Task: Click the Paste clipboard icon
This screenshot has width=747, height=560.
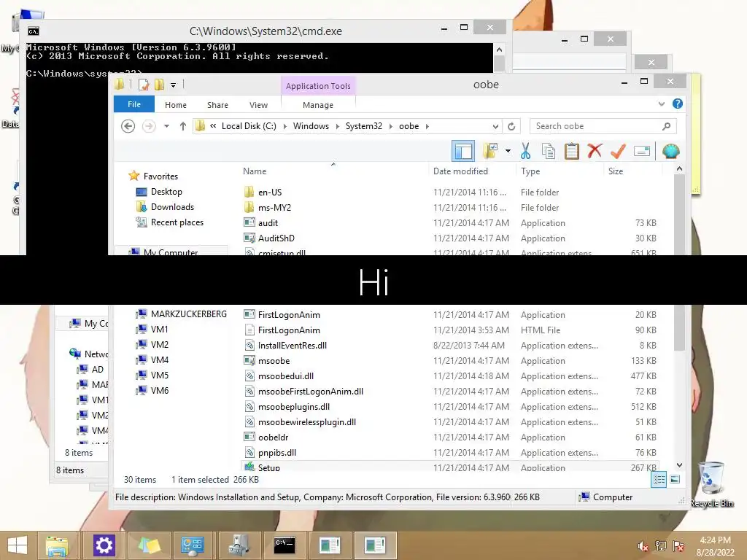Action: point(572,152)
